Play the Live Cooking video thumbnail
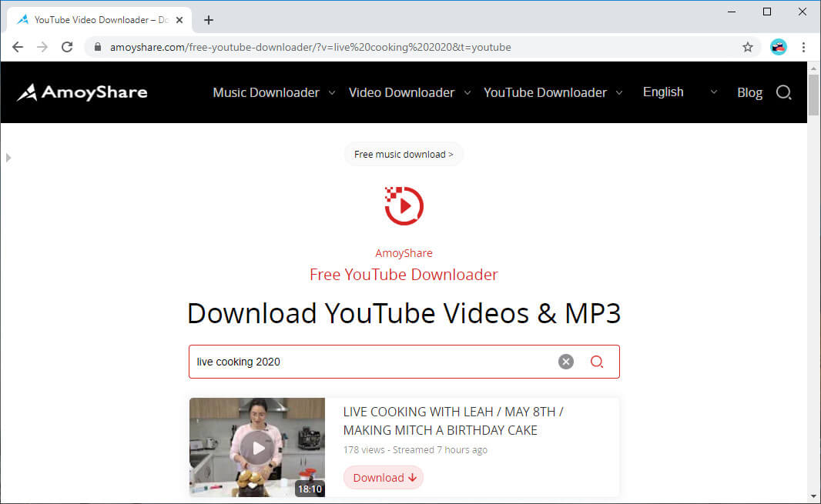 [257, 448]
